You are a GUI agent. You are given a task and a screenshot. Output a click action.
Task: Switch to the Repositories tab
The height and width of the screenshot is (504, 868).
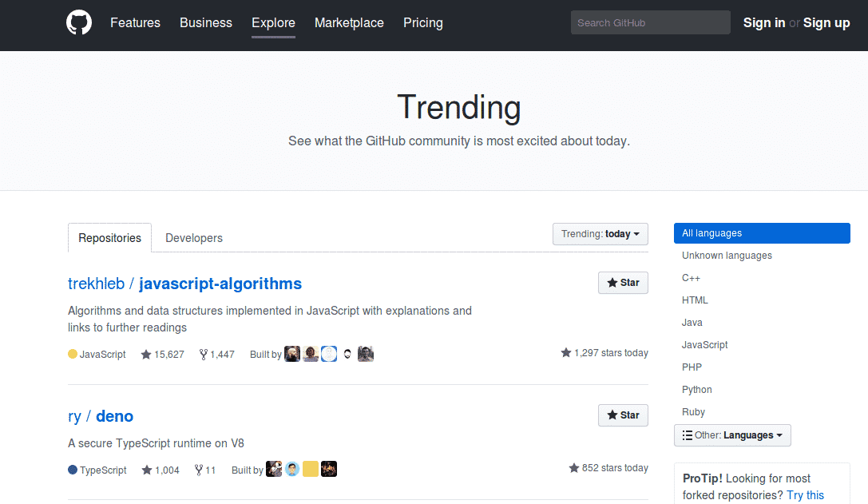[109, 237]
